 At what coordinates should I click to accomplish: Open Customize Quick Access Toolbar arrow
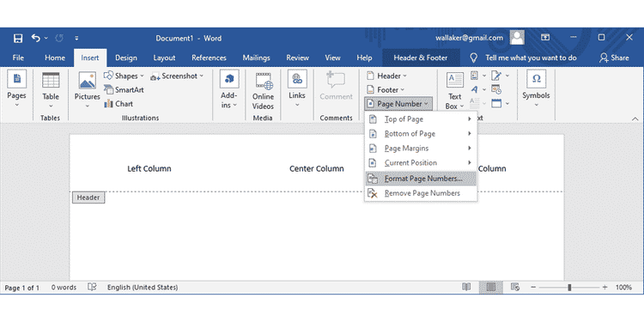click(76, 38)
